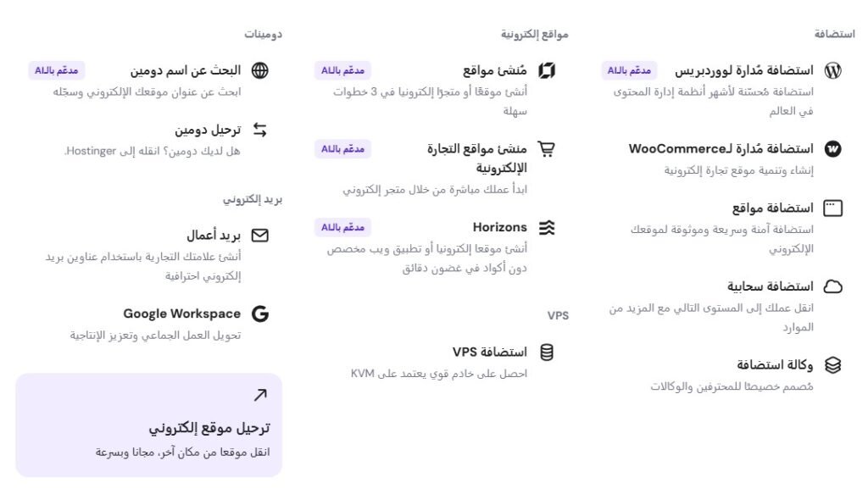Screen dimensions: 868x494
Task: Click the ecommerce shopping cart icon
Action: [547, 149]
